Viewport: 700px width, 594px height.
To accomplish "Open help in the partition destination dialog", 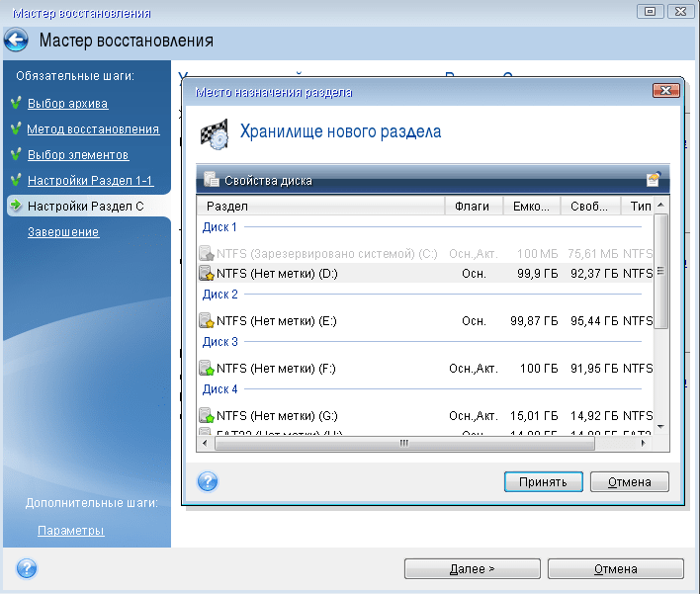I will pyautogui.click(x=208, y=482).
